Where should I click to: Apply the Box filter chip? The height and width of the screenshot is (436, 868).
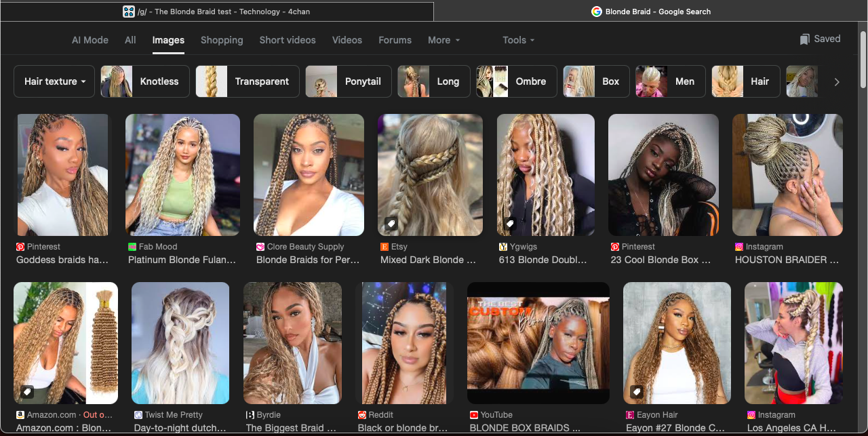click(x=596, y=81)
